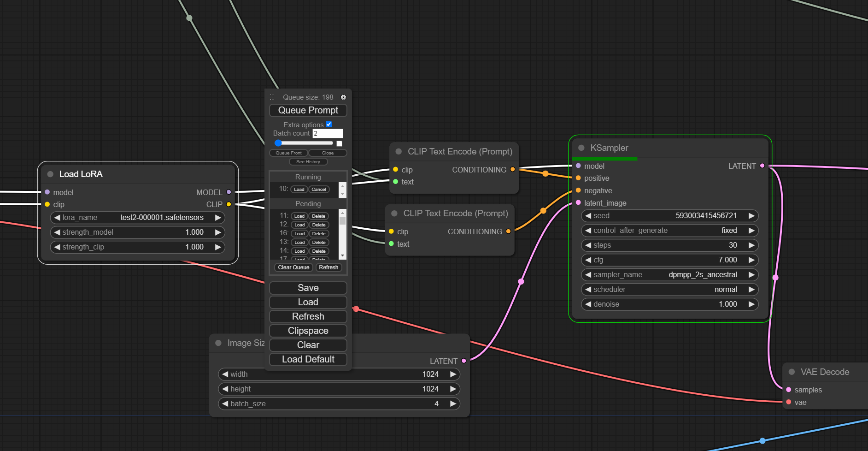The width and height of the screenshot is (868, 451).
Task: Uncheck the Extra options checkbox
Action: (x=329, y=125)
